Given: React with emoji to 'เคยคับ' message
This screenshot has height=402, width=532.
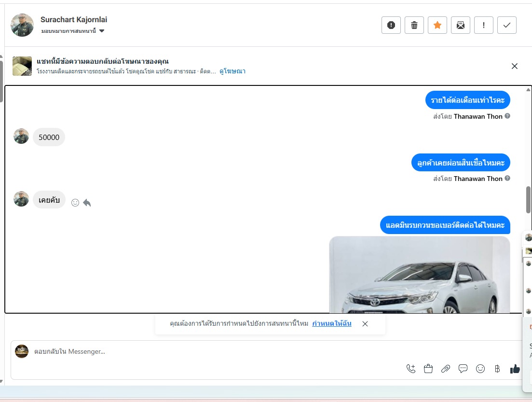Looking at the screenshot, I should click(75, 203).
